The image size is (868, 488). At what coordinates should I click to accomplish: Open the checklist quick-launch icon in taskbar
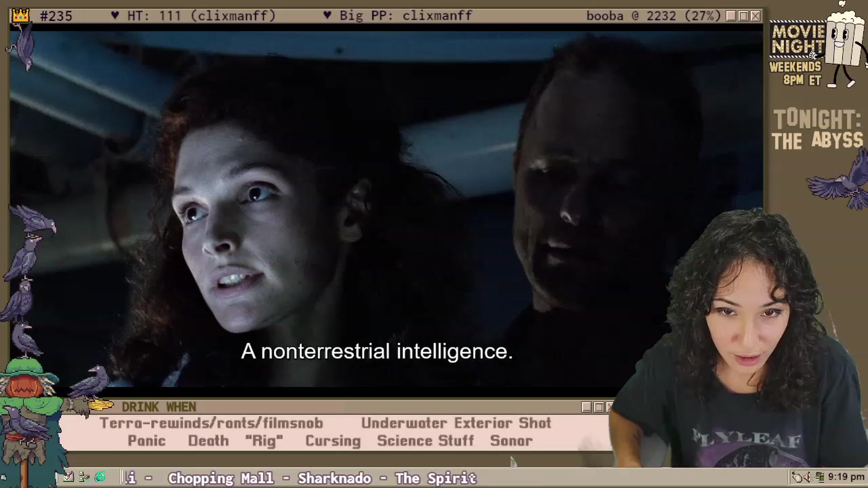click(x=68, y=477)
